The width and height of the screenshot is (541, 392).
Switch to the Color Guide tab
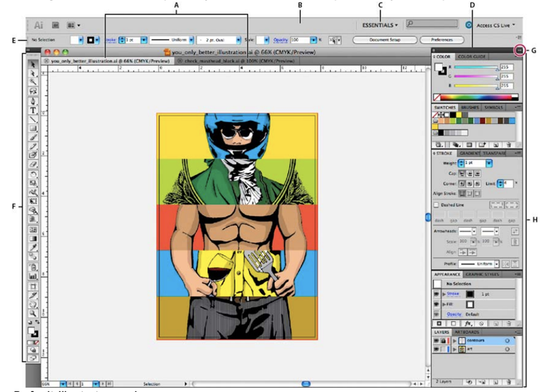(x=471, y=56)
